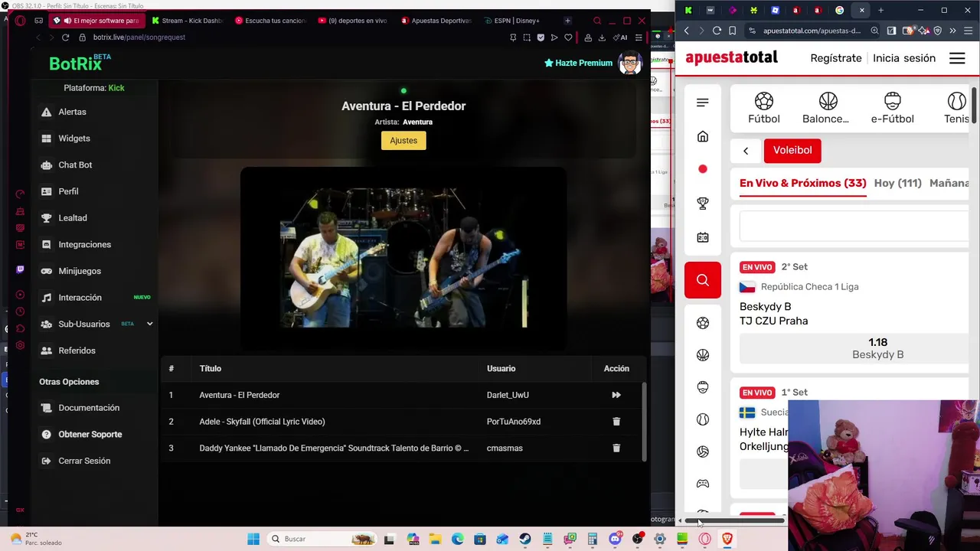This screenshot has width=980, height=551.
Task: Select e-Fútbol sport icon
Action: point(893,109)
